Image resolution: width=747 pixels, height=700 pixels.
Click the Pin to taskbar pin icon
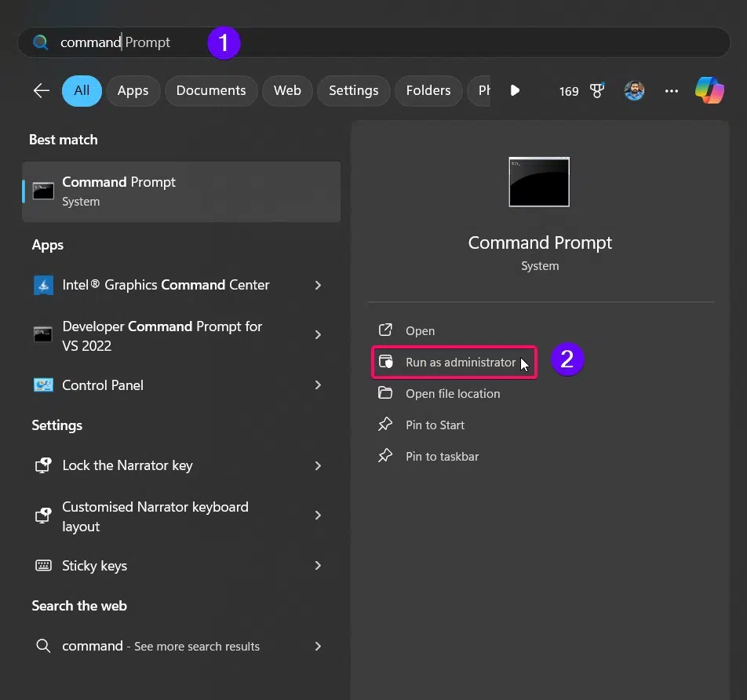pos(385,455)
